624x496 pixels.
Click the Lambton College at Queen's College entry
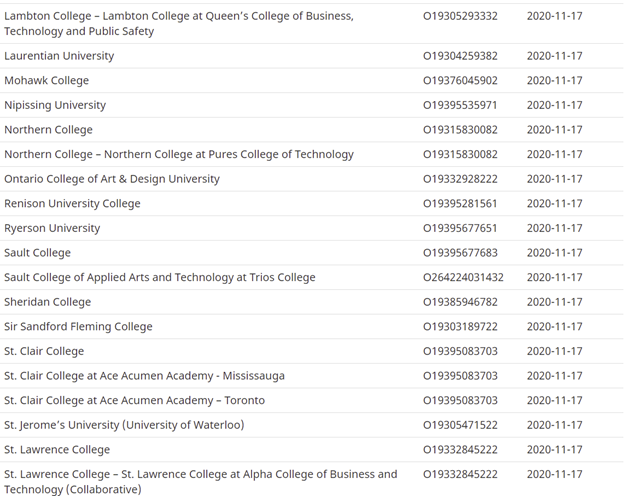178,23
